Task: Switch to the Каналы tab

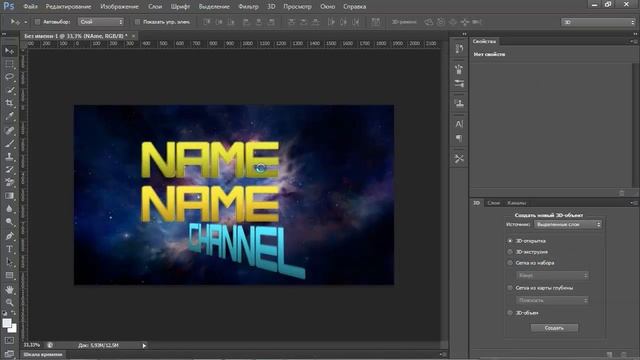Action: (517, 203)
